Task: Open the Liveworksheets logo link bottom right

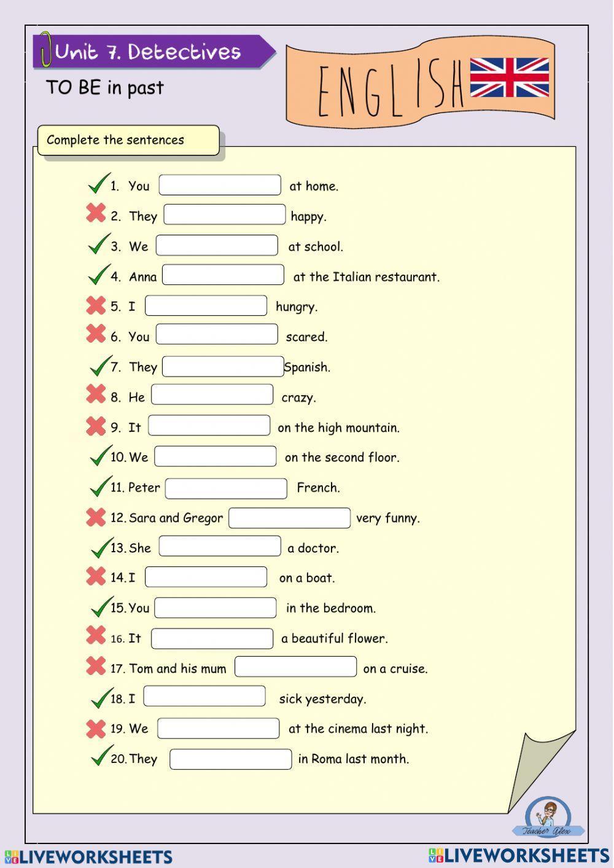Action: 519,856
